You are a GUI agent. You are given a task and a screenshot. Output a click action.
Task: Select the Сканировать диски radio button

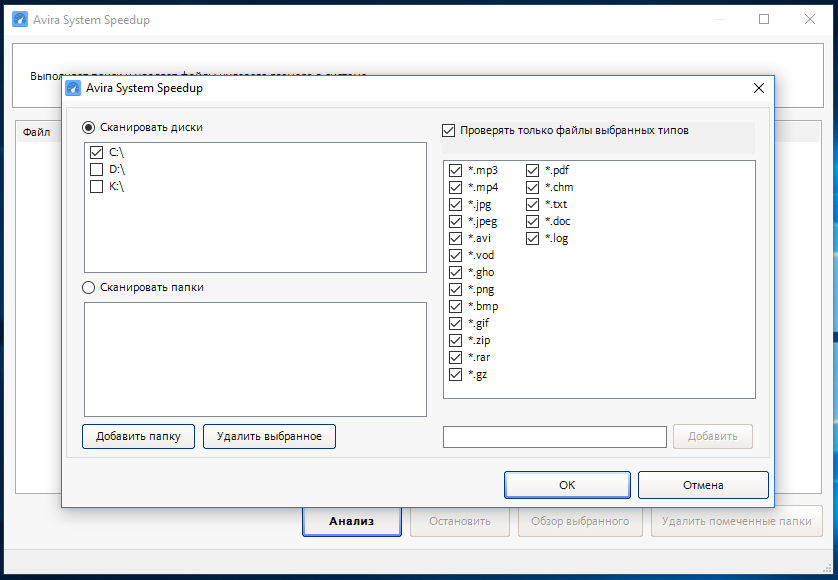[89, 128]
